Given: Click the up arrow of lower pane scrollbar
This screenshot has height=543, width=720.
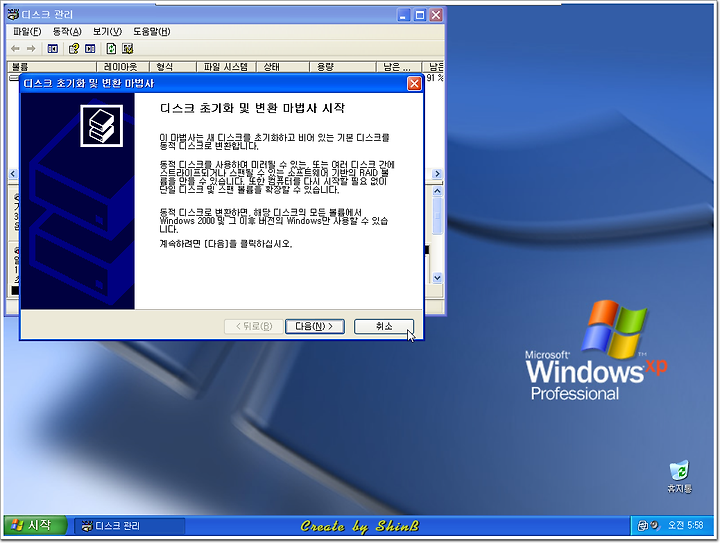Looking at the screenshot, I should pyautogui.click(x=438, y=190).
